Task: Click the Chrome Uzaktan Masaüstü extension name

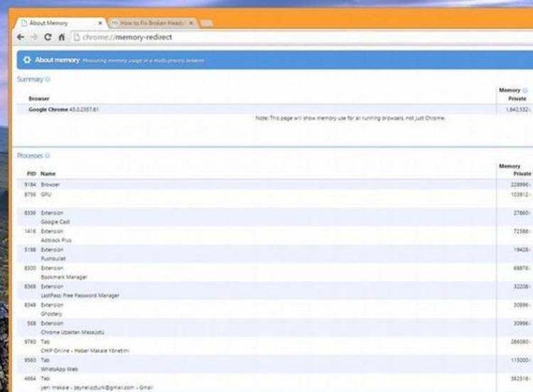Action: point(72,332)
